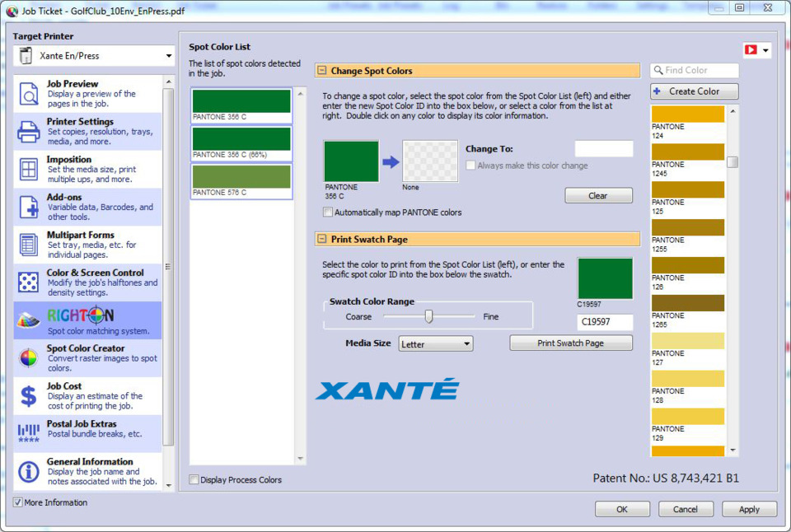Viewport: 791px width, 532px height.
Task: Click the Create Color button
Action: coord(694,91)
